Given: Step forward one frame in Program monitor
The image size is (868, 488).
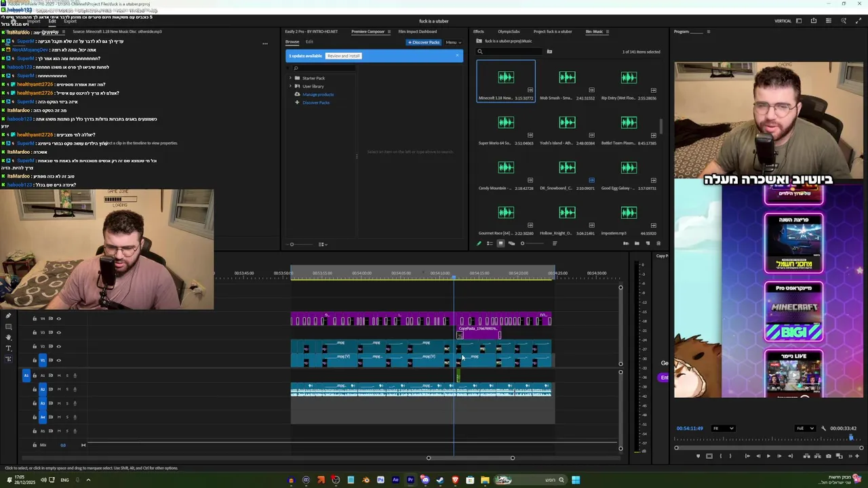Looking at the screenshot, I should (x=779, y=456).
